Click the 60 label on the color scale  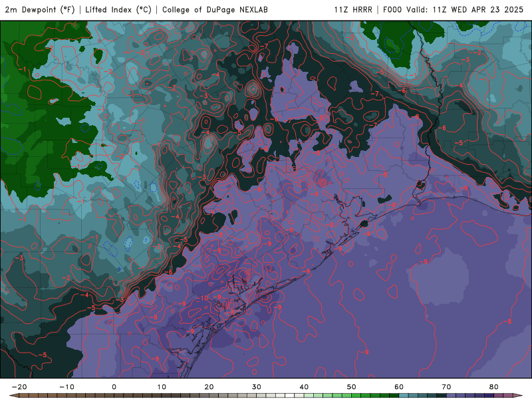click(399, 387)
